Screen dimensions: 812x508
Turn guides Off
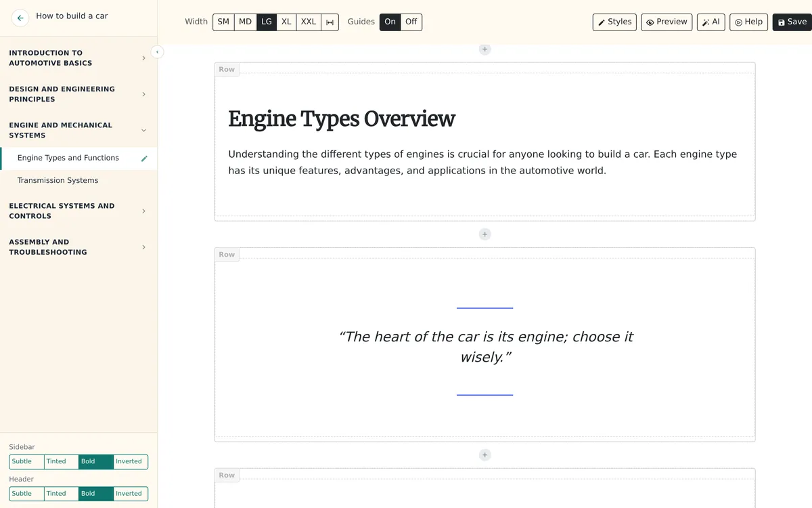411,22
